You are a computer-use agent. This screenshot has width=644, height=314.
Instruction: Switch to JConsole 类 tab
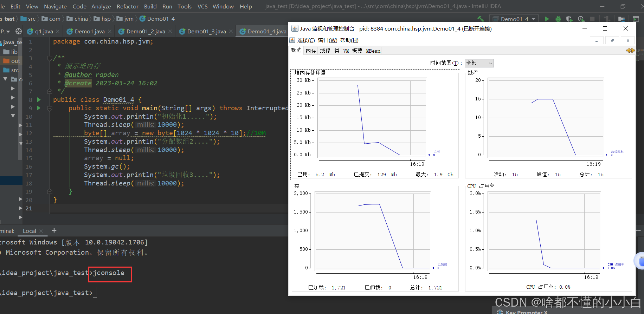[x=337, y=51]
